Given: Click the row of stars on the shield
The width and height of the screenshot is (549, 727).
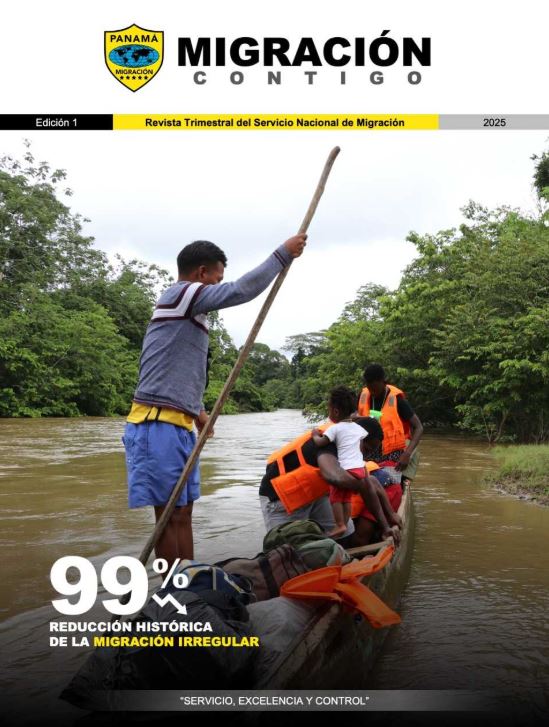Looking at the screenshot, I should pyautogui.click(x=133, y=78).
